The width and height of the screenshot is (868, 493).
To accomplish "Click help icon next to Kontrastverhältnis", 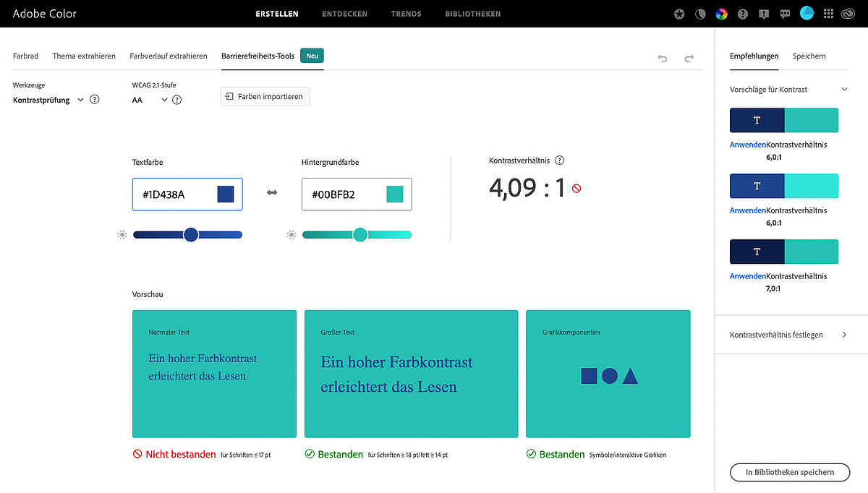I will (x=559, y=161).
